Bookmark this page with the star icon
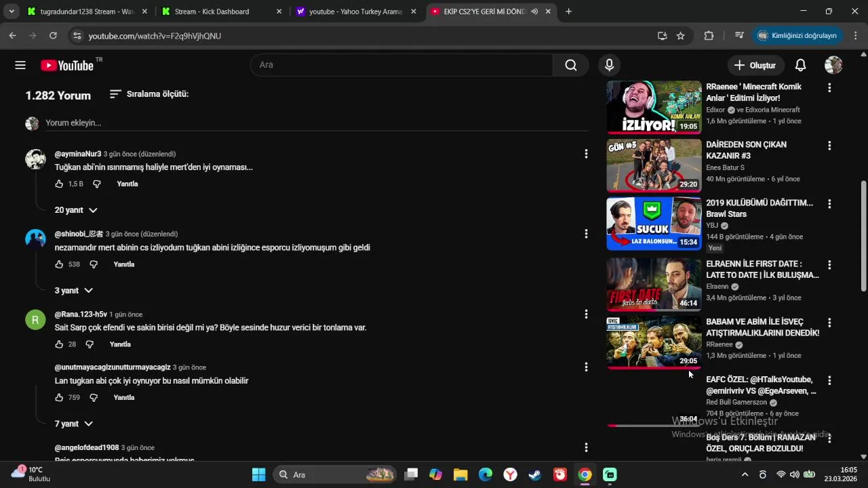The image size is (868, 488). [680, 36]
